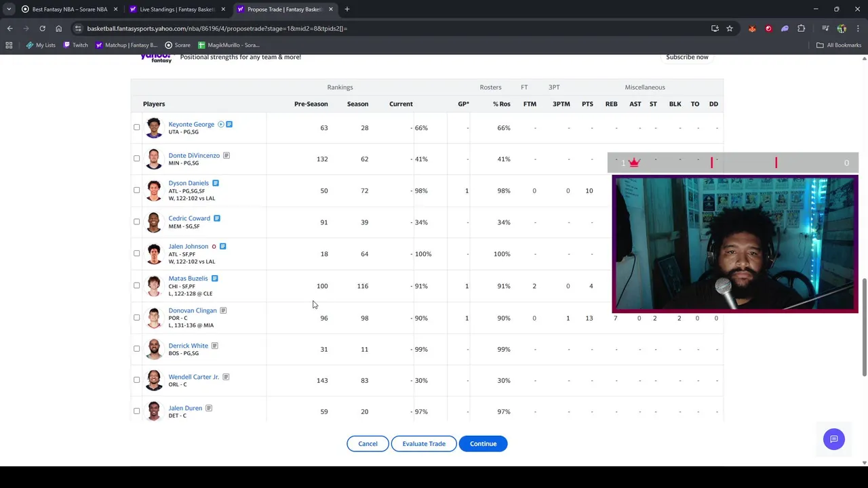Viewport: 868px width, 488px height.
Task: Open Jalen Johnson's player notes icon
Action: click(222, 247)
